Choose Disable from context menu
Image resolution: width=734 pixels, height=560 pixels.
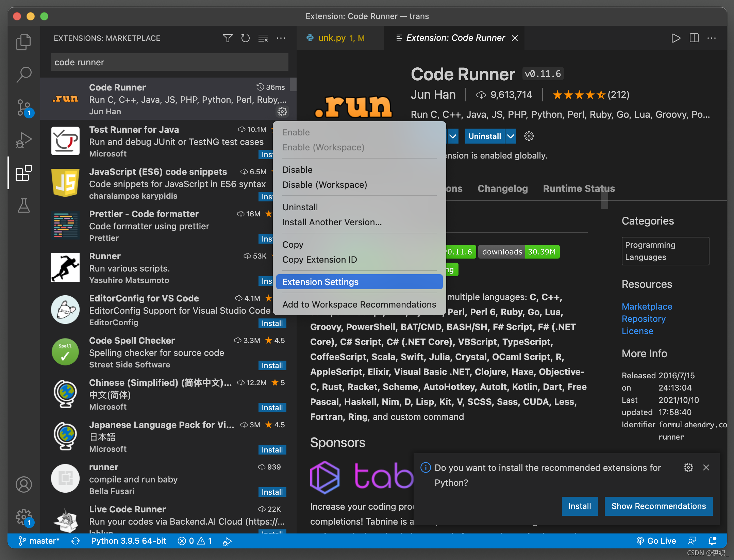359,170
